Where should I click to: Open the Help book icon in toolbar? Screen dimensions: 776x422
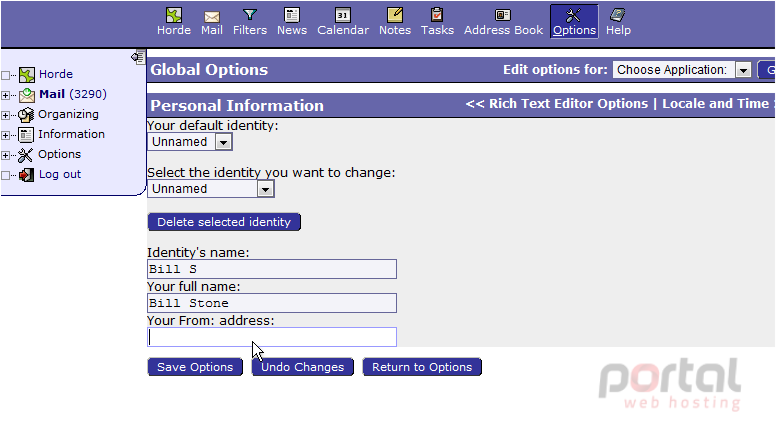[x=618, y=15]
